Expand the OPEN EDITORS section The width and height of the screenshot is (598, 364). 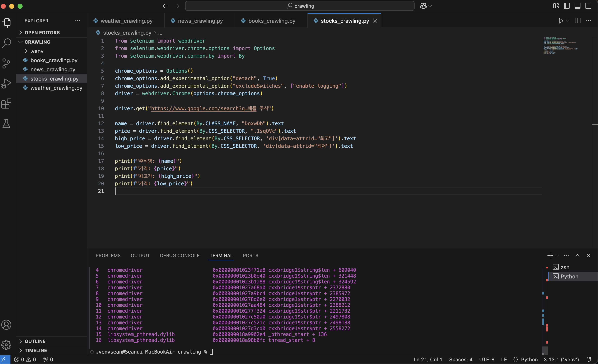tap(51, 33)
